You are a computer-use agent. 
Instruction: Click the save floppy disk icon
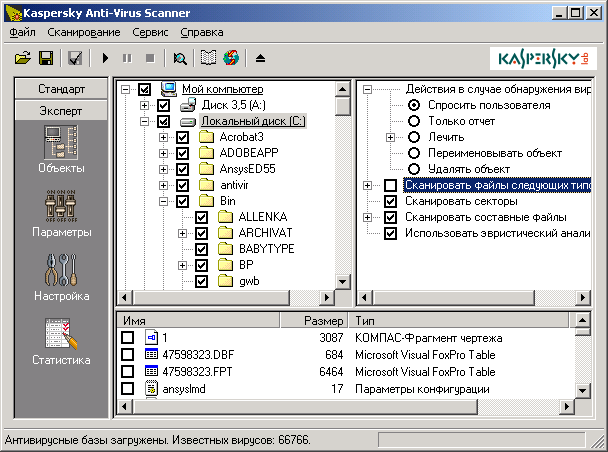tap(46, 59)
